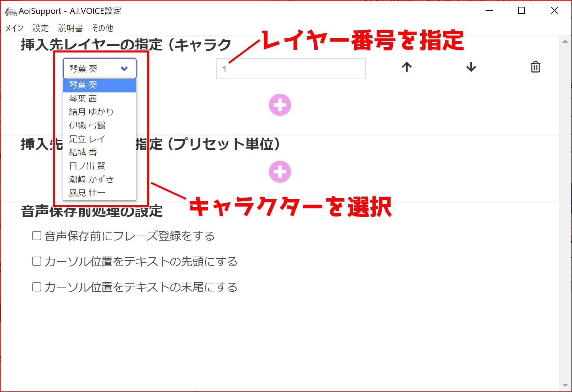This screenshot has height=392, width=572.
Task: Choose 伊織 弓鶴 in the character list
Action: point(100,125)
